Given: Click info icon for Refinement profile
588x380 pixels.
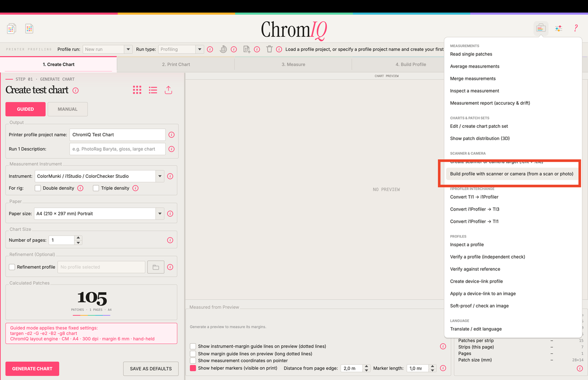Looking at the screenshot, I should (170, 267).
